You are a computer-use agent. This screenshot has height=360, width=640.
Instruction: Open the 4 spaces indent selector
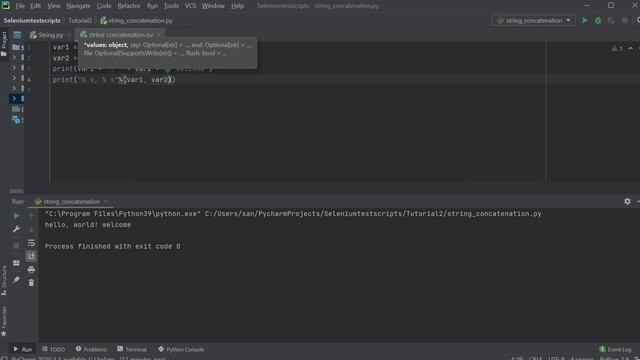point(581,358)
